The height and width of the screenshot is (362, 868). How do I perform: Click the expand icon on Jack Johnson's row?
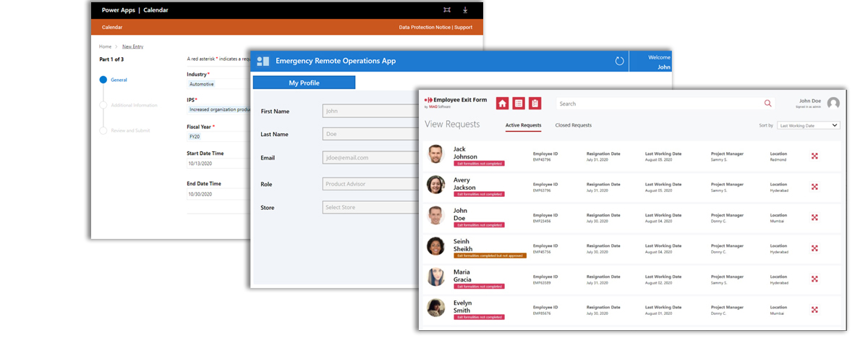(x=814, y=156)
